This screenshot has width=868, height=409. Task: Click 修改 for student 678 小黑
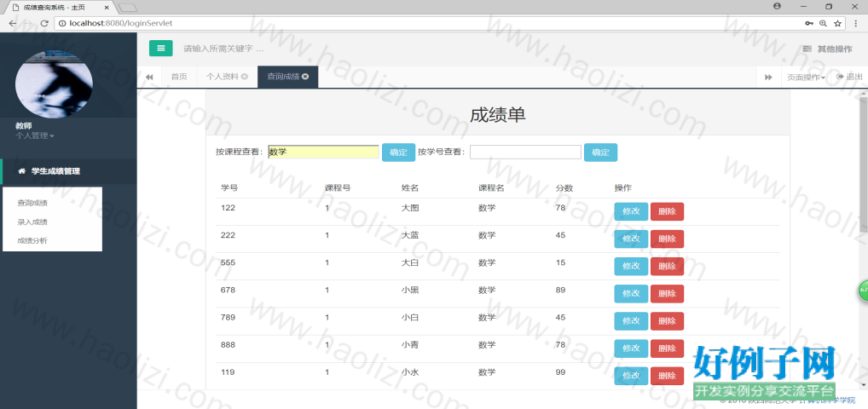click(x=631, y=293)
